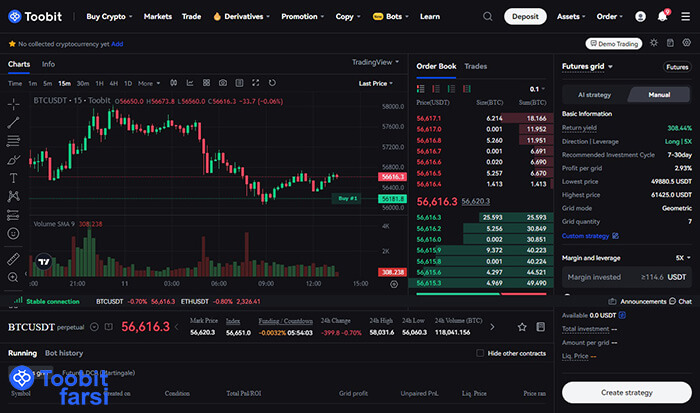Switch to the Trades tab
This screenshot has height=413, width=700.
(x=476, y=66)
